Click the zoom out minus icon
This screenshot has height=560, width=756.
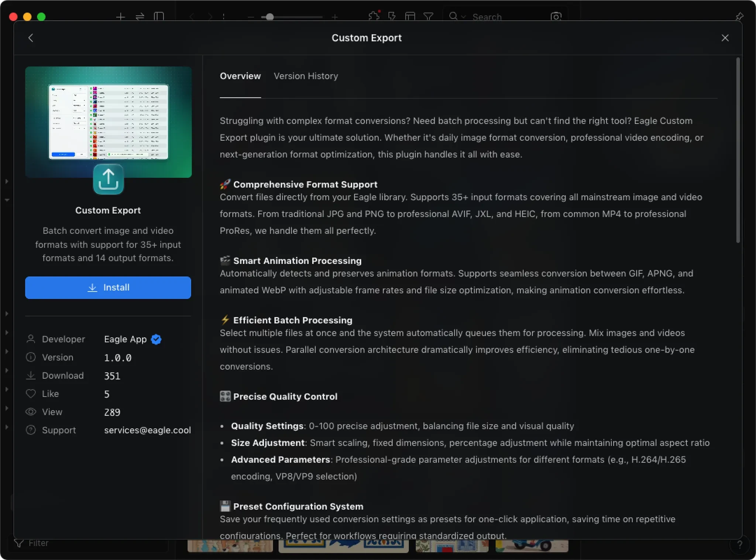[251, 17]
